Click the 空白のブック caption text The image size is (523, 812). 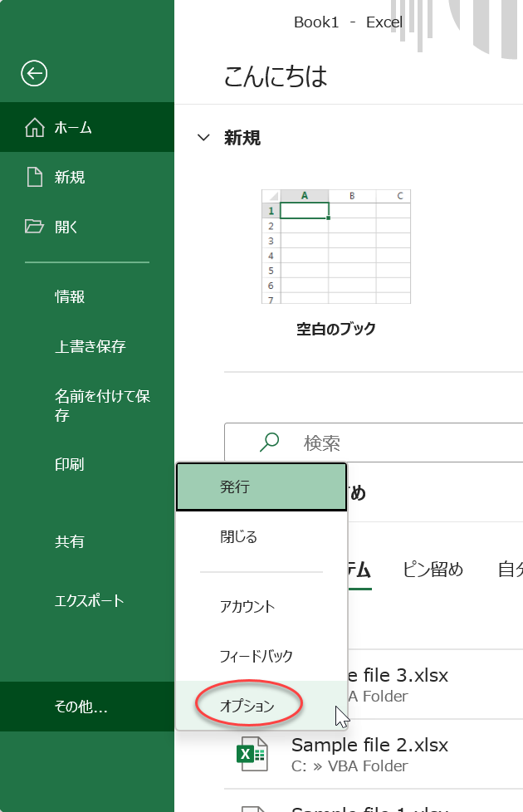[336, 328]
